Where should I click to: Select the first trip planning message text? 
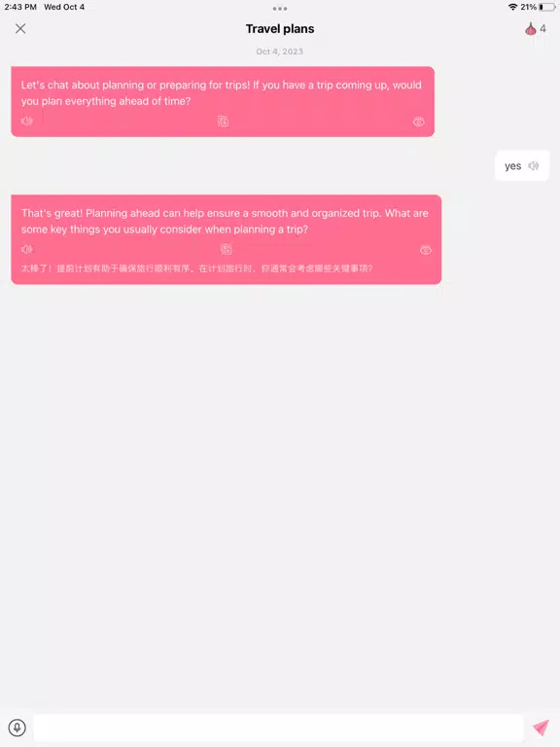point(221,93)
